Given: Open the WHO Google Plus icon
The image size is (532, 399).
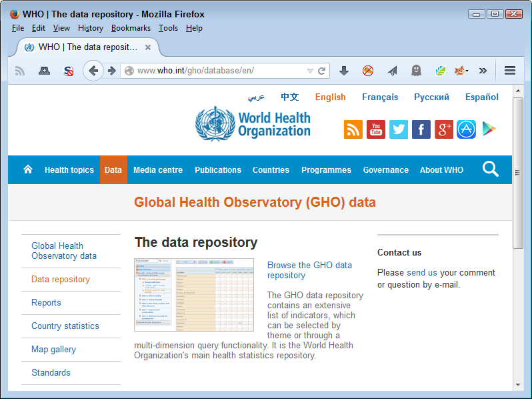Looking at the screenshot, I should coord(444,129).
